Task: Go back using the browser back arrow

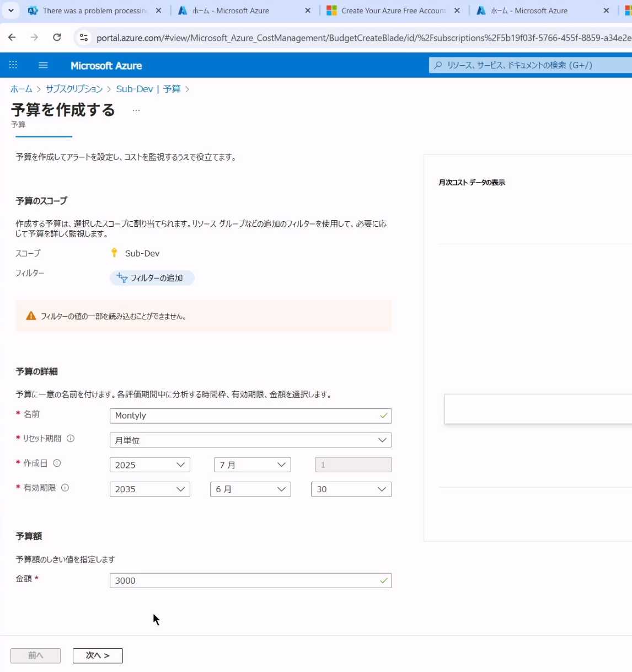Action: tap(12, 38)
